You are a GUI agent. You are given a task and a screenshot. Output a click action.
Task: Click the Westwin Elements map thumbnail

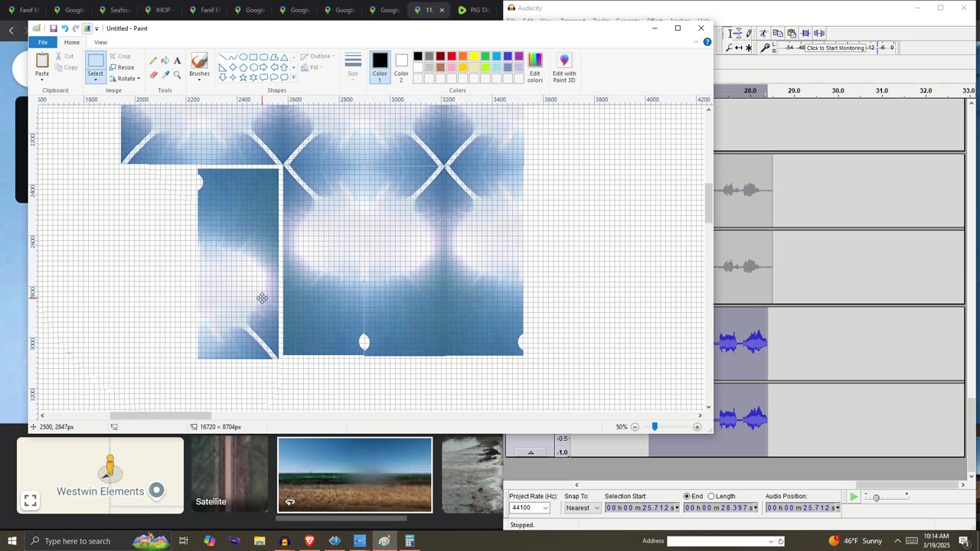100,474
